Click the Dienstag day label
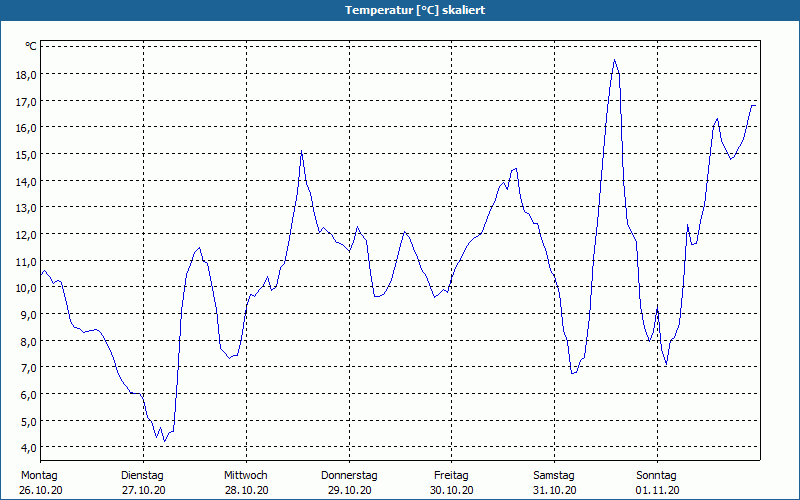Image resolution: width=800 pixels, height=500 pixels. 142,476
